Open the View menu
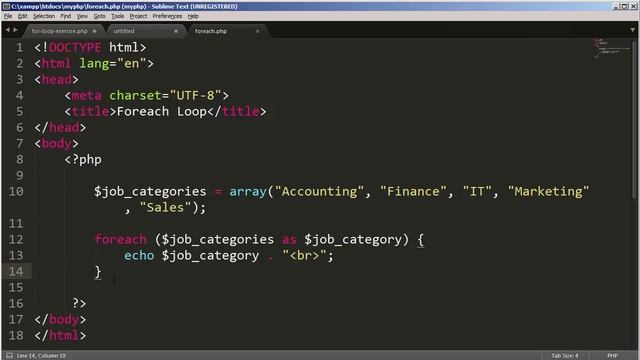Image resolution: width=640 pixels, height=360 pixels. tap(82, 16)
